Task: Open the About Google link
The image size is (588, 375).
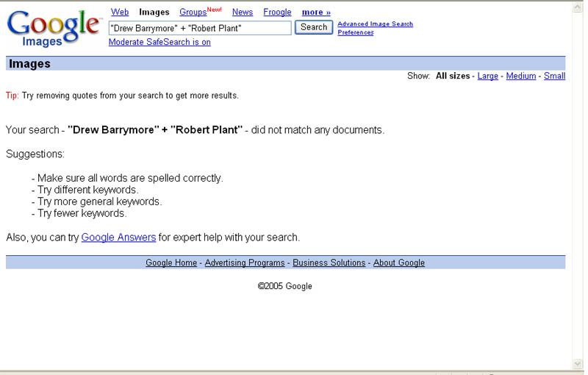Action: tap(399, 262)
